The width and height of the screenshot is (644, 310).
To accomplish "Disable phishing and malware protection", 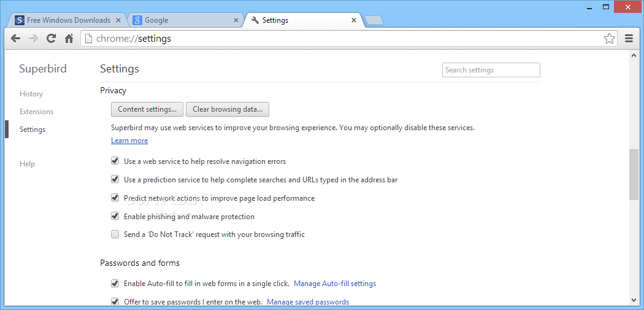I will pos(115,216).
